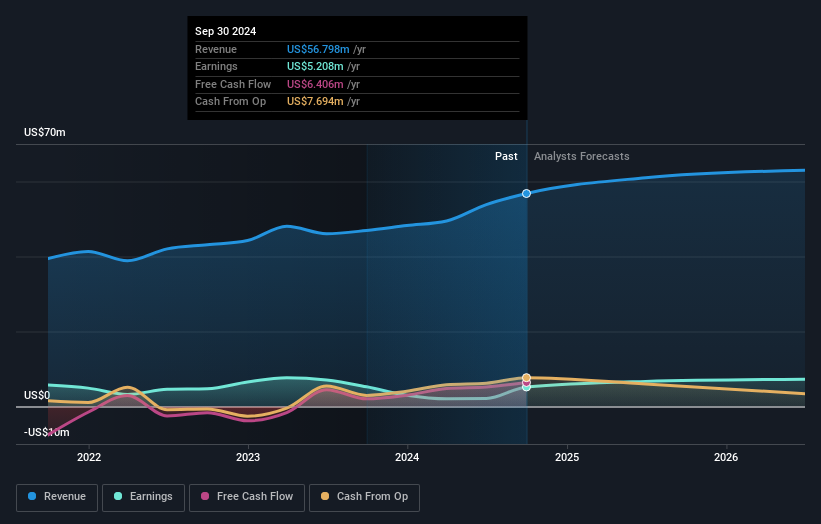
Task: Click the Earnings row label in tooltip
Action: point(216,66)
